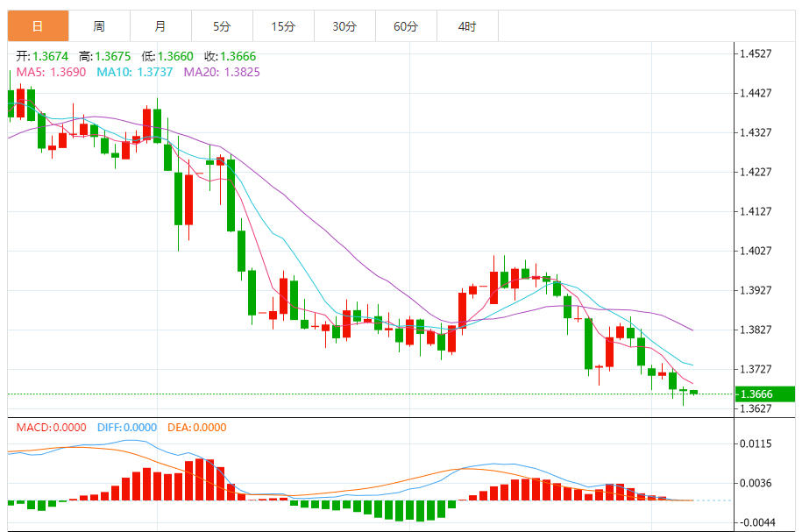
Task: Open the 15分 timeframe tab
Action: tap(283, 26)
